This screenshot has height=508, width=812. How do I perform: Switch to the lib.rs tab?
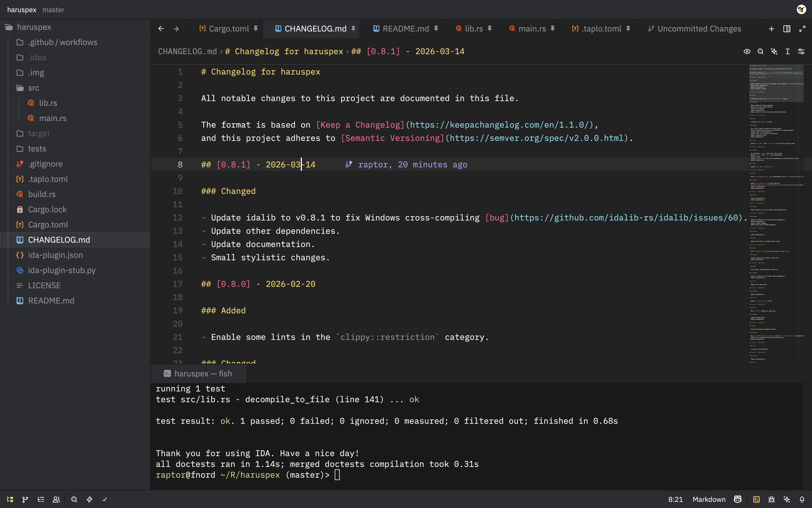(x=470, y=29)
